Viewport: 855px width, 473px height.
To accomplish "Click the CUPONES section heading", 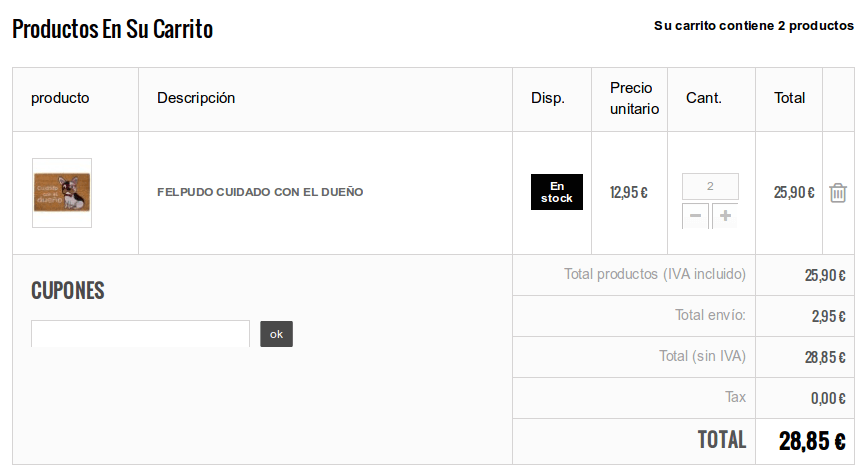I will coord(68,291).
